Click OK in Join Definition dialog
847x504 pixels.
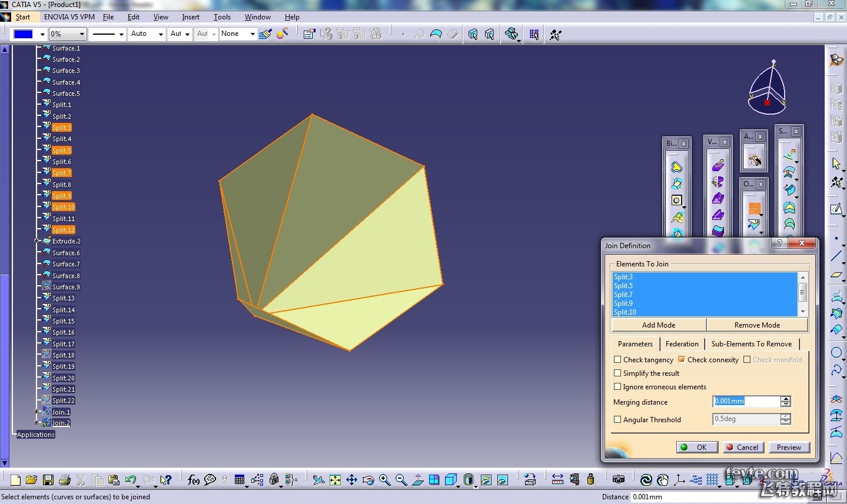697,447
